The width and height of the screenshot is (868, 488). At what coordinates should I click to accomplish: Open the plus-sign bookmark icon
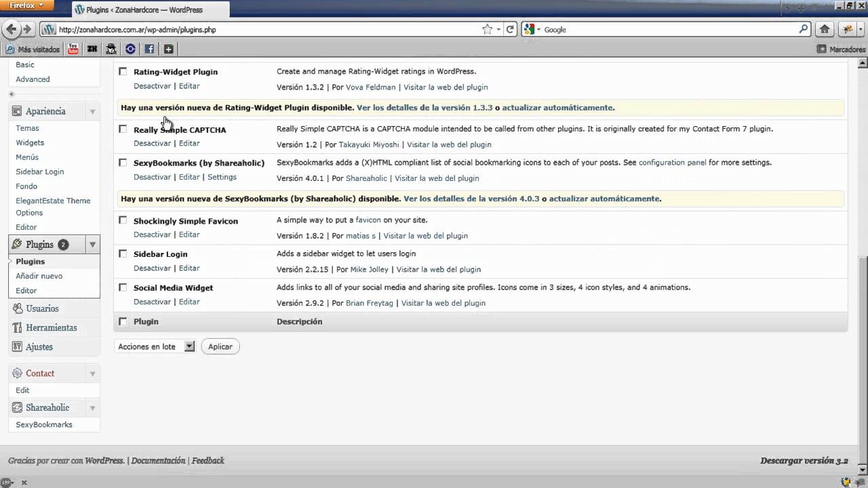[x=168, y=49]
